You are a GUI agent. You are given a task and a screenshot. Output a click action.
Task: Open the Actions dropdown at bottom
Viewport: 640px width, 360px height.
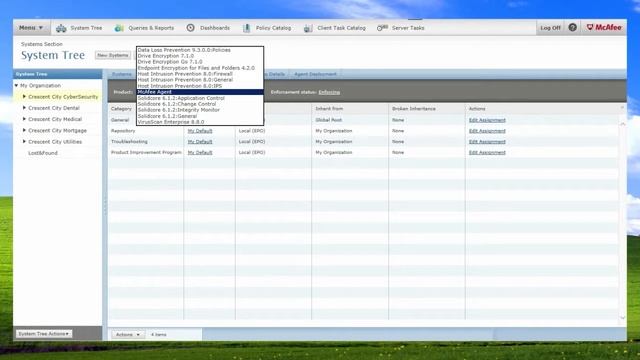coord(128,335)
